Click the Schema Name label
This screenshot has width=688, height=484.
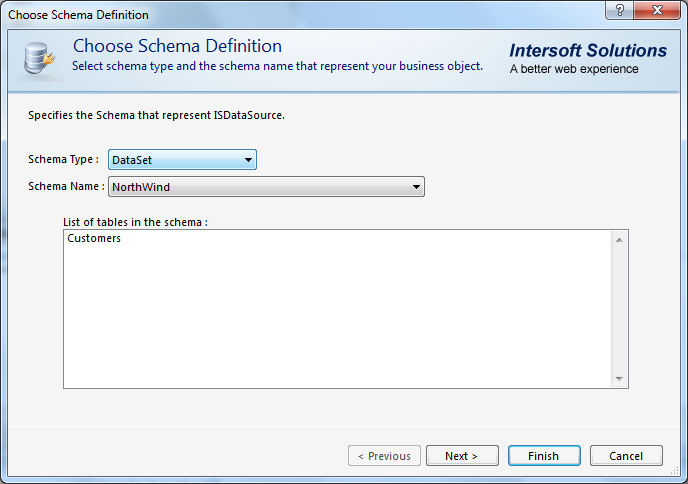click(x=66, y=187)
